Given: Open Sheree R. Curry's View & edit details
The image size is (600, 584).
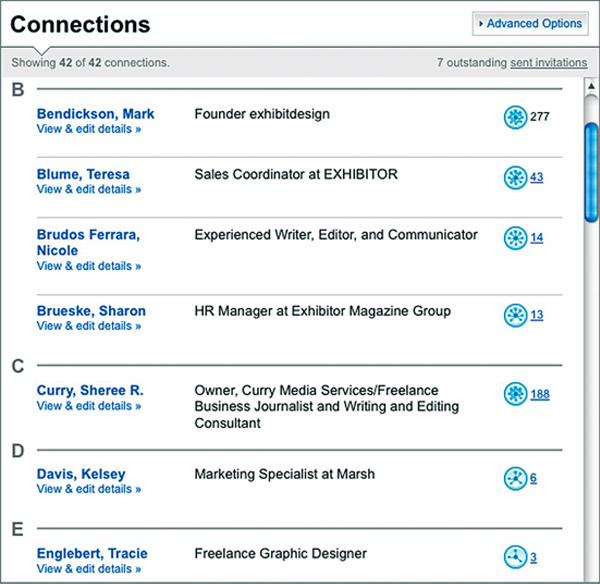Looking at the screenshot, I should pyautogui.click(x=89, y=406).
